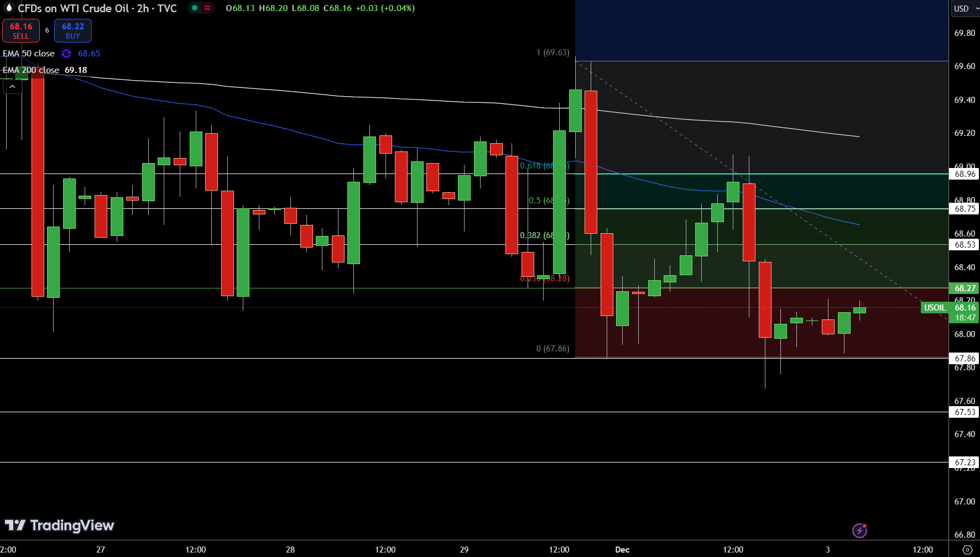
Task: Click the pink data delay wave icon
Action: tap(207, 8)
